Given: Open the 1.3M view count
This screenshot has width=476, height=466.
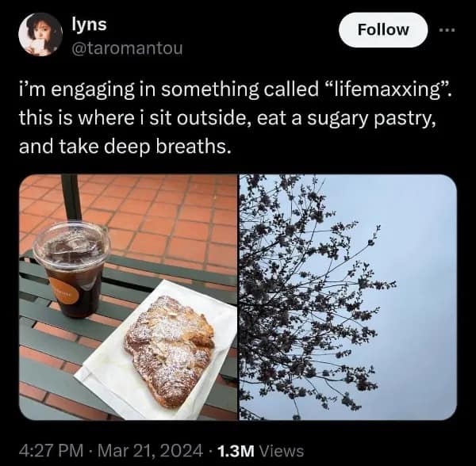Looking at the screenshot, I should 235,450.
